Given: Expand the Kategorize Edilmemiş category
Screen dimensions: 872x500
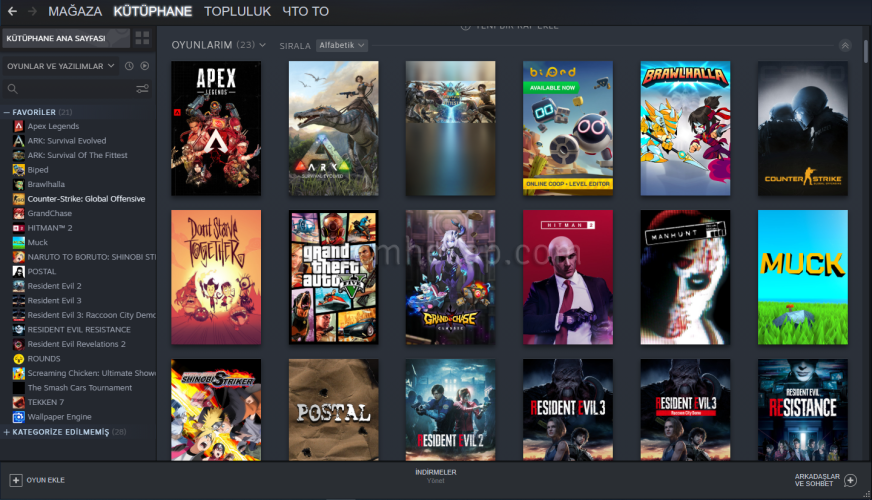Looking at the screenshot, I should pos(7,432).
